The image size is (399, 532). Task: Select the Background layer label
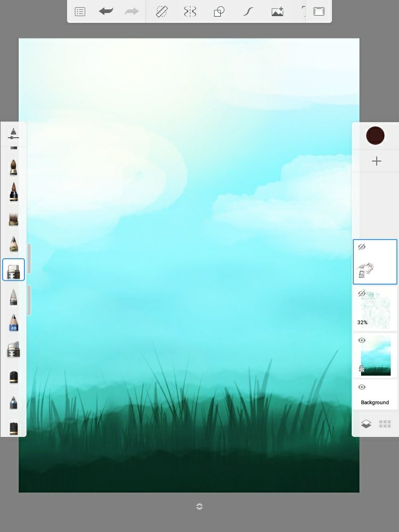tap(375, 403)
